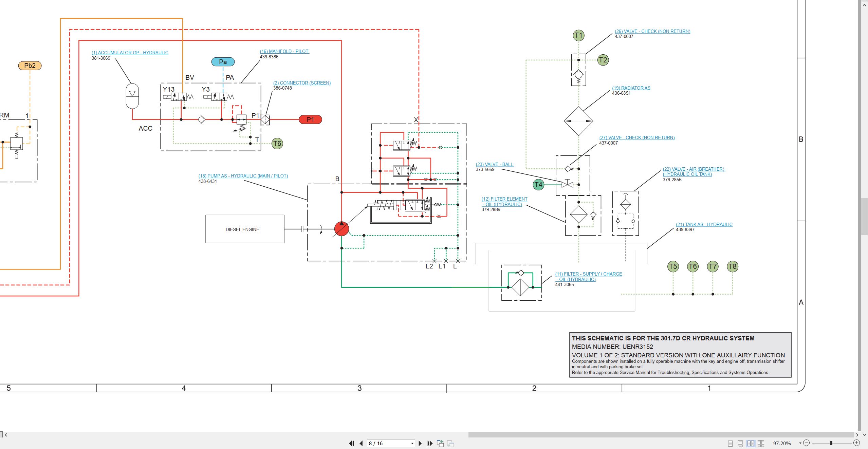Click the green T2 tank marker
Viewport: 868px width, 449px height.
click(x=603, y=60)
